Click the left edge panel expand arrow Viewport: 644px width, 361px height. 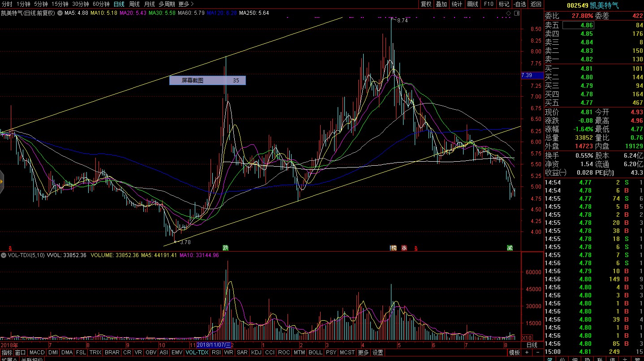click(x=2, y=181)
